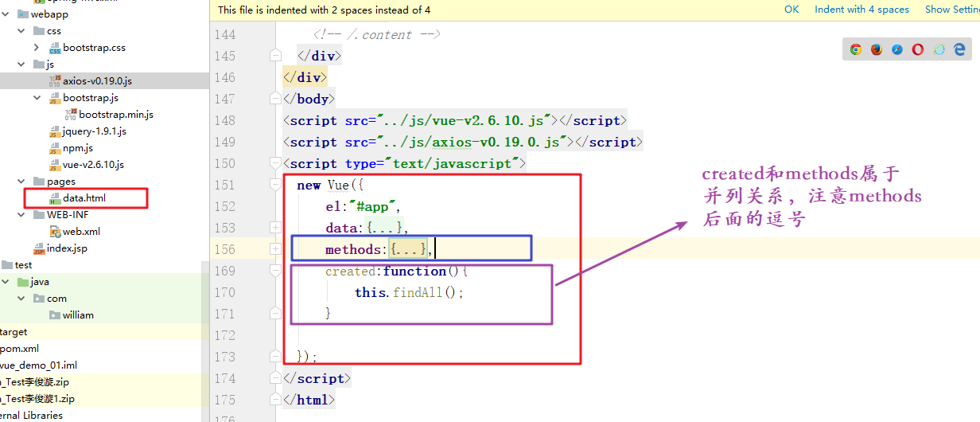Collapse the webapp folder
Image resolution: width=980 pixels, height=422 pixels.
coord(6,14)
